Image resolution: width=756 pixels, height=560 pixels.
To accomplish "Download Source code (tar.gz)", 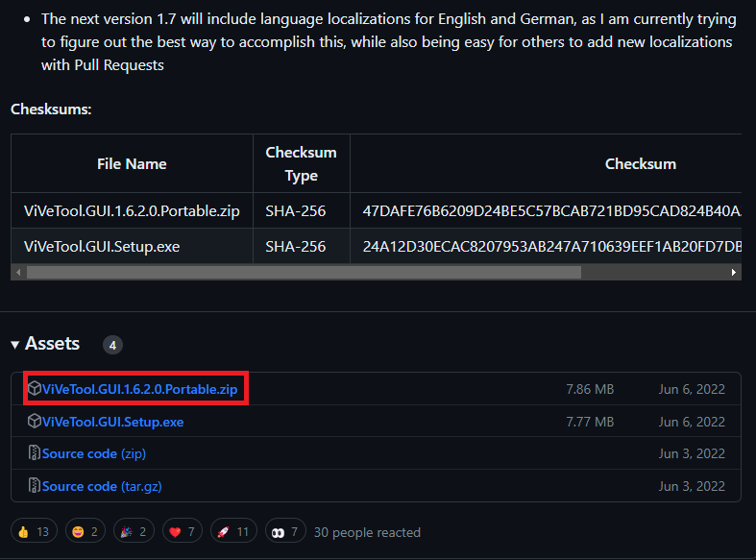I will coord(102,486).
